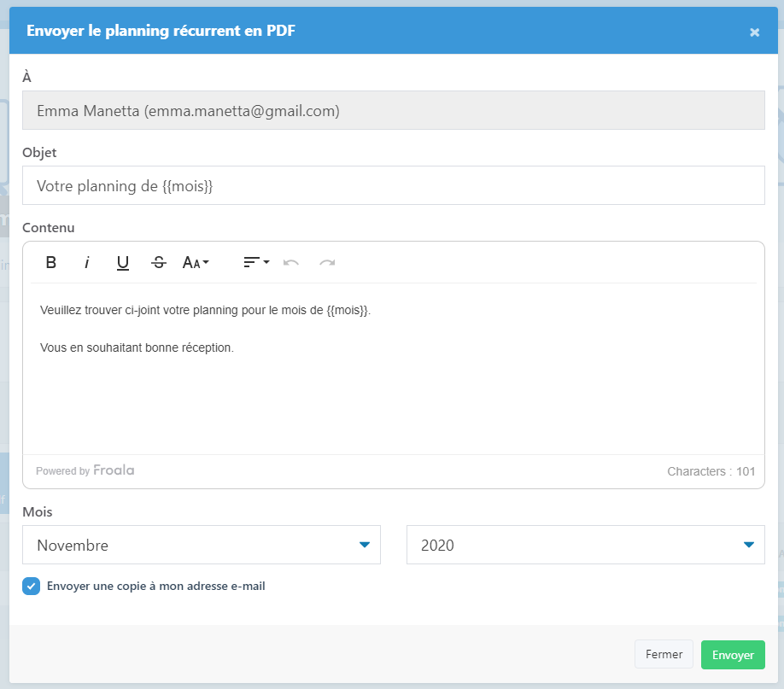Click the Characters count indicator
The width and height of the screenshot is (784, 689).
coord(711,471)
